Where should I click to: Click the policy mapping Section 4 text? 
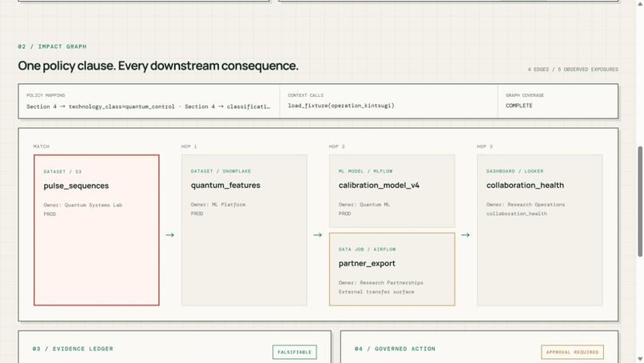149,106
